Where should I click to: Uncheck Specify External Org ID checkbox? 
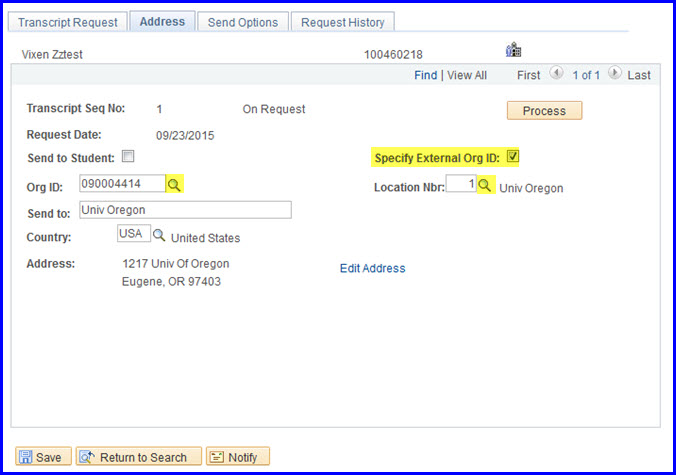(x=513, y=157)
